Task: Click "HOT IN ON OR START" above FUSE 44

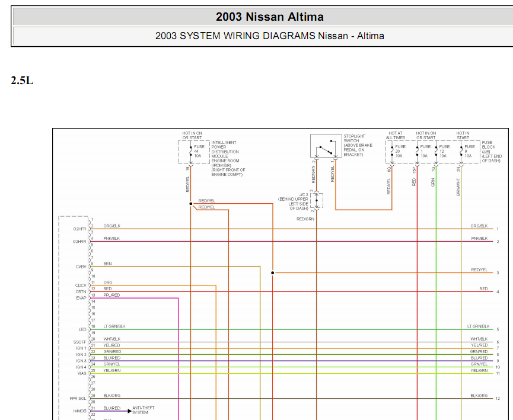Action: pos(192,135)
